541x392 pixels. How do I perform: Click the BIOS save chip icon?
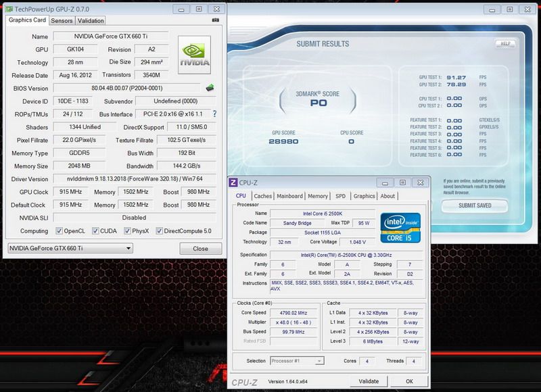pyautogui.click(x=210, y=87)
